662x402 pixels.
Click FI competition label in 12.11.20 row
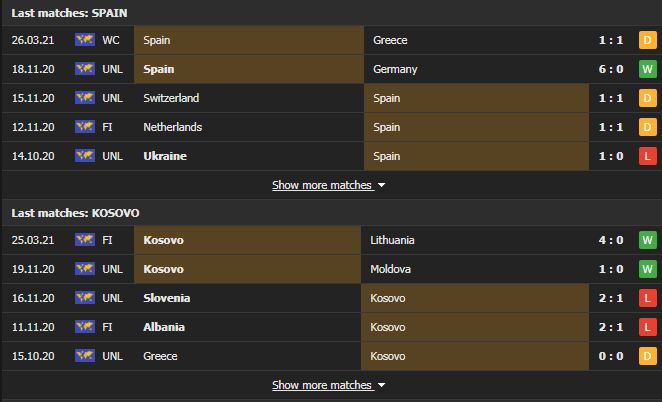point(107,127)
